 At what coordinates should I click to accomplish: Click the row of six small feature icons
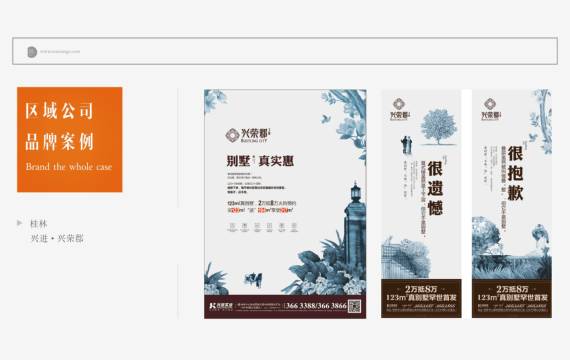(263, 227)
